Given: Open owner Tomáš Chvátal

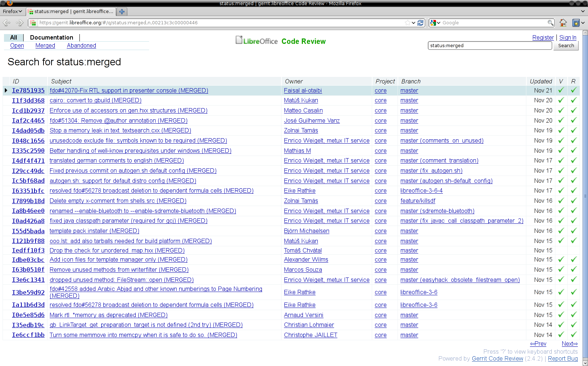Looking at the screenshot, I should [x=303, y=250].
